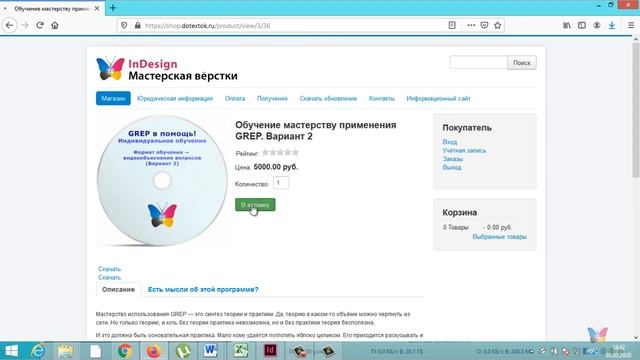640x360 pixels.
Task: Go back with the browser back arrow
Action: click(x=9, y=25)
